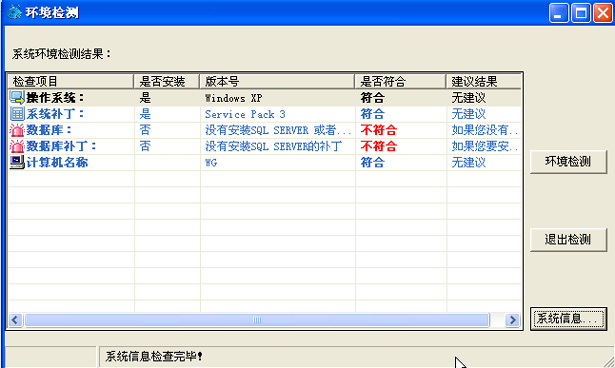615x368 pixels.
Task: Click the 退出检测 button
Action: (x=568, y=240)
